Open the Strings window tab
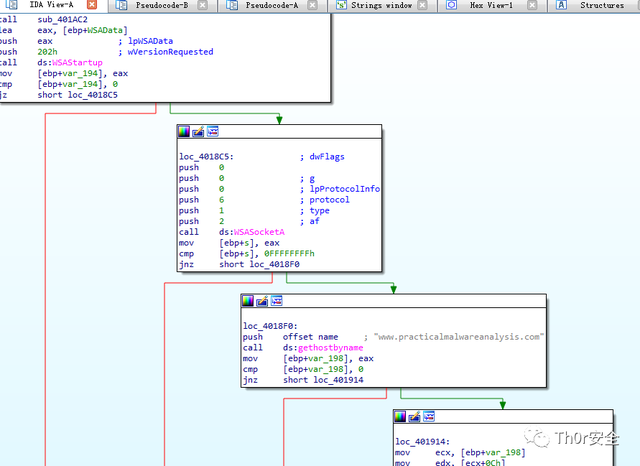 [381, 5]
